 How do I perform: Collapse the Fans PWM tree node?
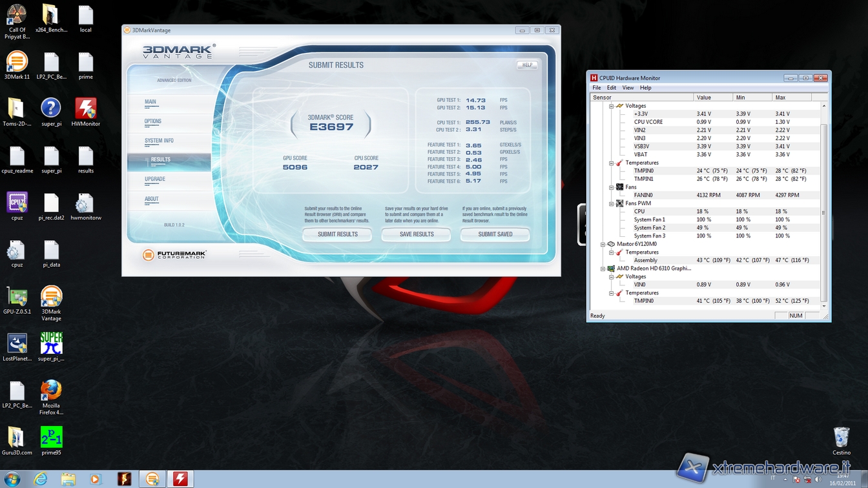tap(612, 203)
